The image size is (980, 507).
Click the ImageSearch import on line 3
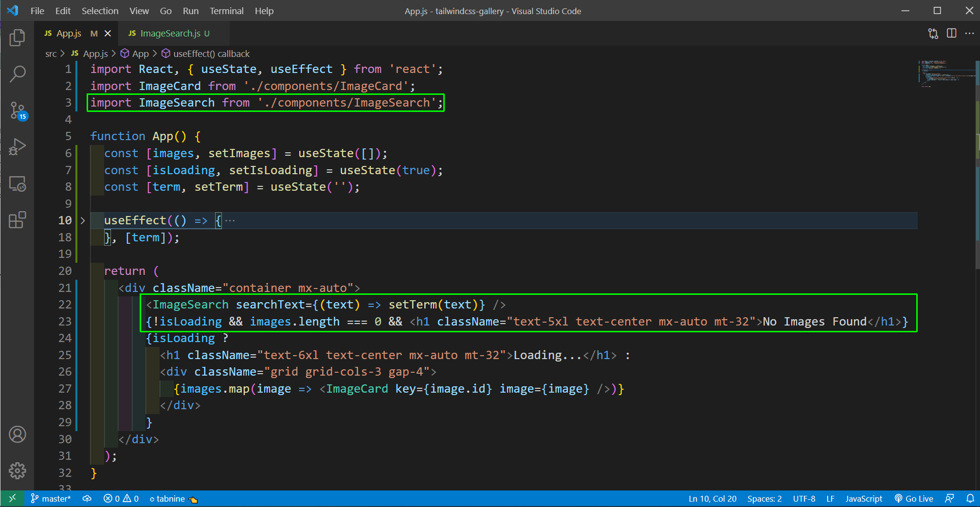tap(267, 103)
